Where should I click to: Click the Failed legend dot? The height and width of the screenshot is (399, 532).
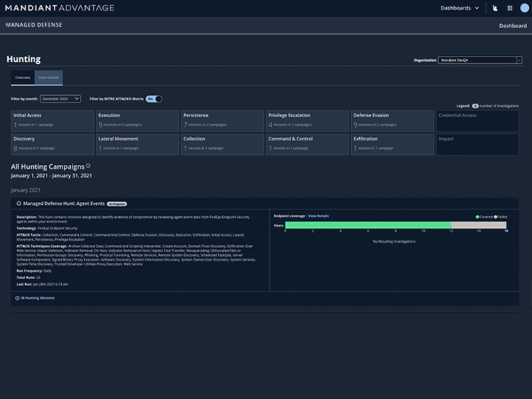pos(495,217)
